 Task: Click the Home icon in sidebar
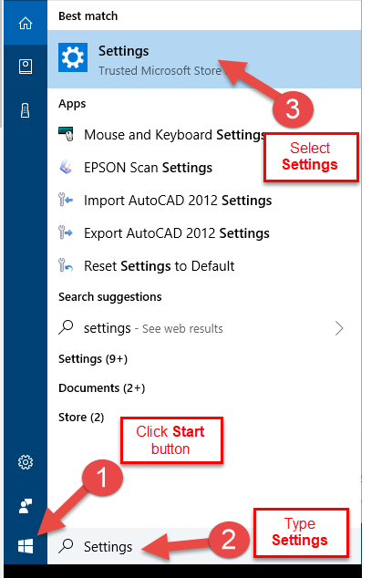tap(26, 23)
